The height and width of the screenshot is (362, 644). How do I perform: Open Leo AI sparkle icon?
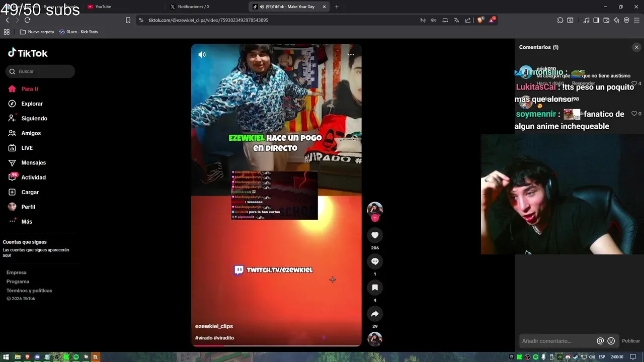616,20
